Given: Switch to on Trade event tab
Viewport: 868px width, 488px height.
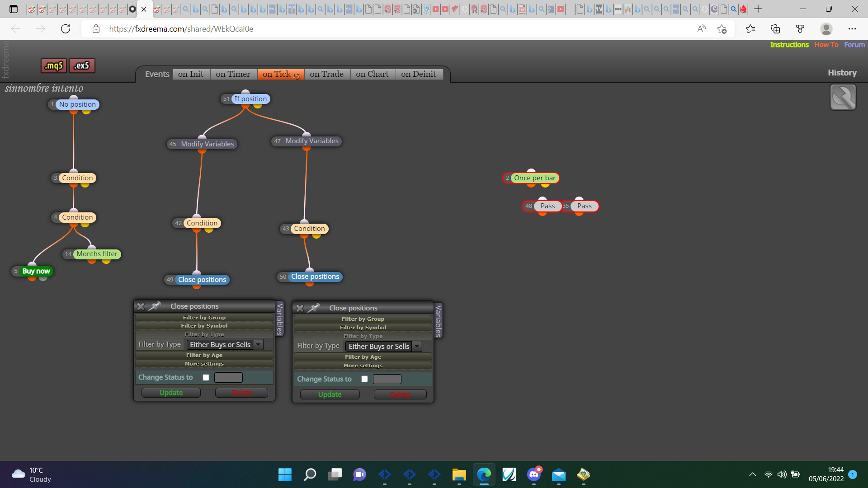Looking at the screenshot, I should click(327, 74).
